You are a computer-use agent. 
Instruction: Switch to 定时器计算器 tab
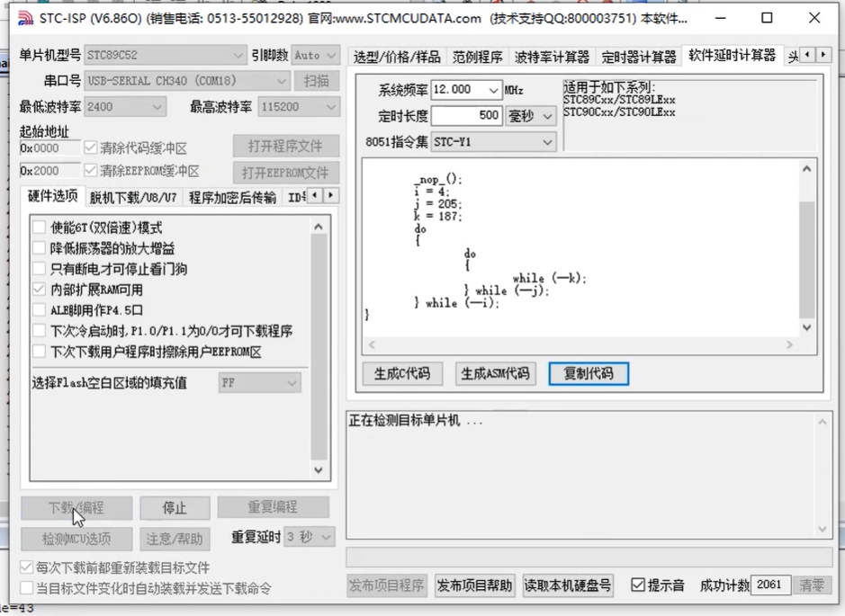[639, 57]
